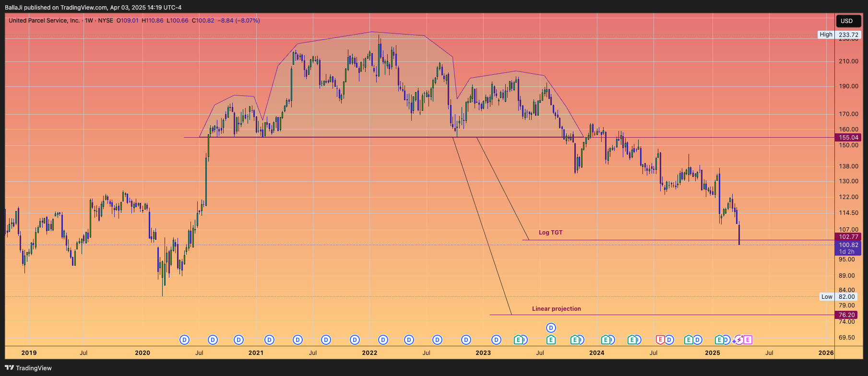Click the High 233.72 price marker
Screen dimensions: 868x376
pyautogui.click(x=839, y=35)
